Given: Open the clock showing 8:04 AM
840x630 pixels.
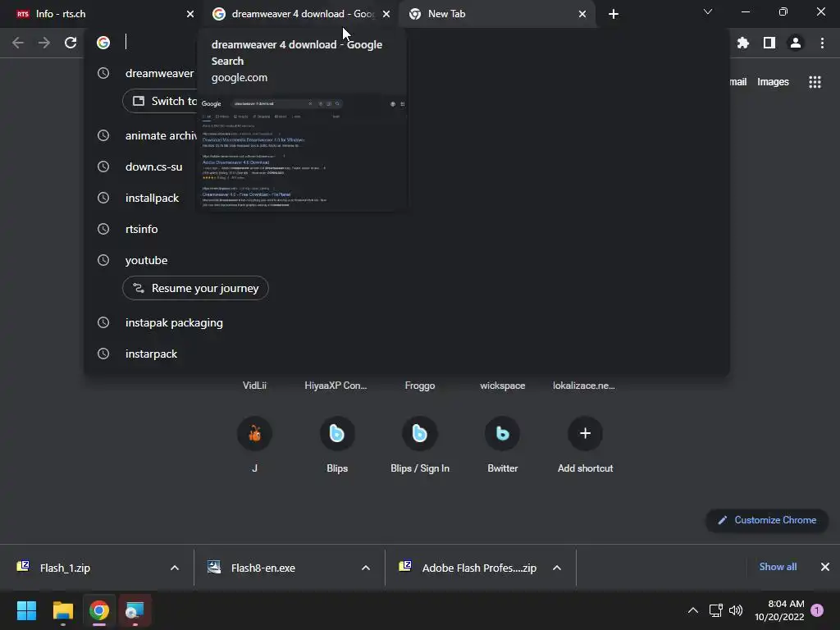Looking at the screenshot, I should (779, 610).
